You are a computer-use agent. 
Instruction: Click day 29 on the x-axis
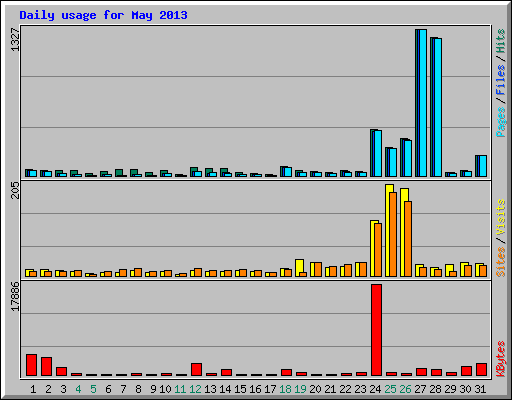click(x=450, y=389)
